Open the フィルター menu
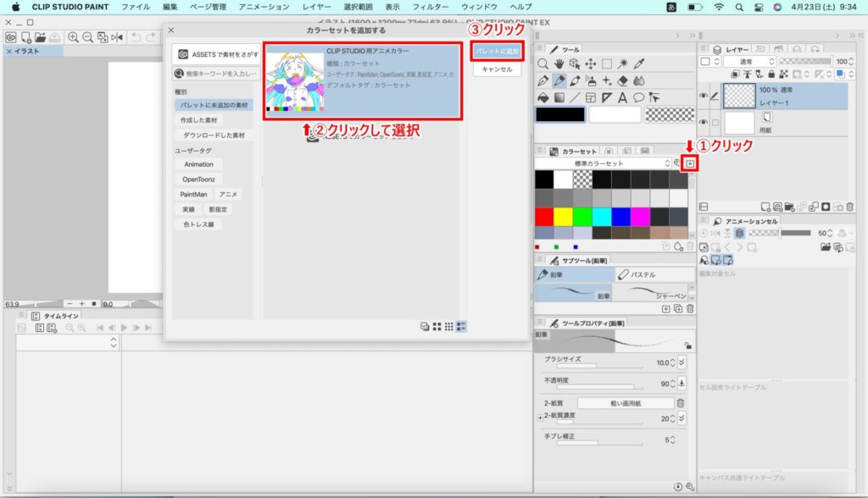The height and width of the screenshot is (498, 868). click(x=430, y=7)
